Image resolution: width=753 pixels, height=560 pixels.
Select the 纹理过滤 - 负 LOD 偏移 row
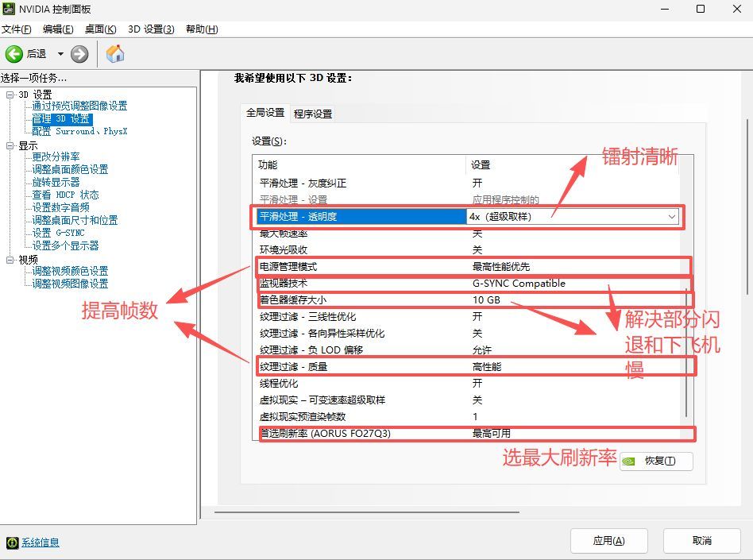pyautogui.click(x=469, y=350)
